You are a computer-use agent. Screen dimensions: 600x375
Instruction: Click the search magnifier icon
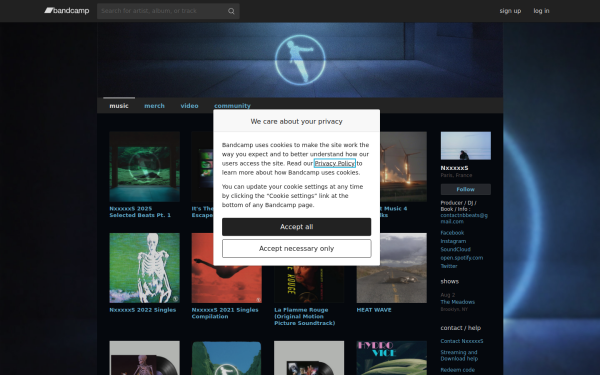click(231, 11)
